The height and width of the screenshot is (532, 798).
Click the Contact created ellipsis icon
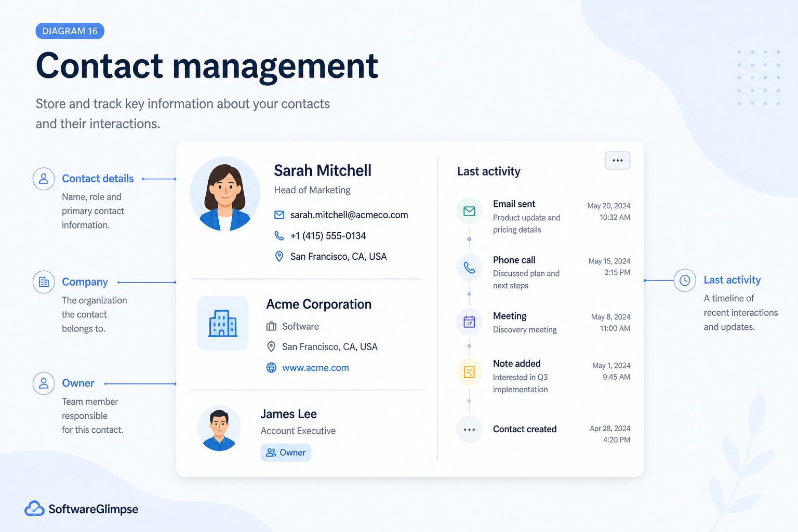[469, 430]
